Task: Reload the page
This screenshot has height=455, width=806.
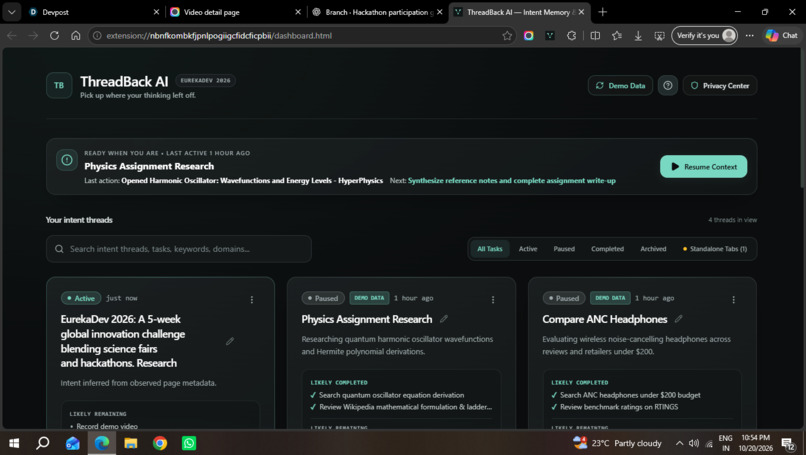Action: pyautogui.click(x=54, y=35)
